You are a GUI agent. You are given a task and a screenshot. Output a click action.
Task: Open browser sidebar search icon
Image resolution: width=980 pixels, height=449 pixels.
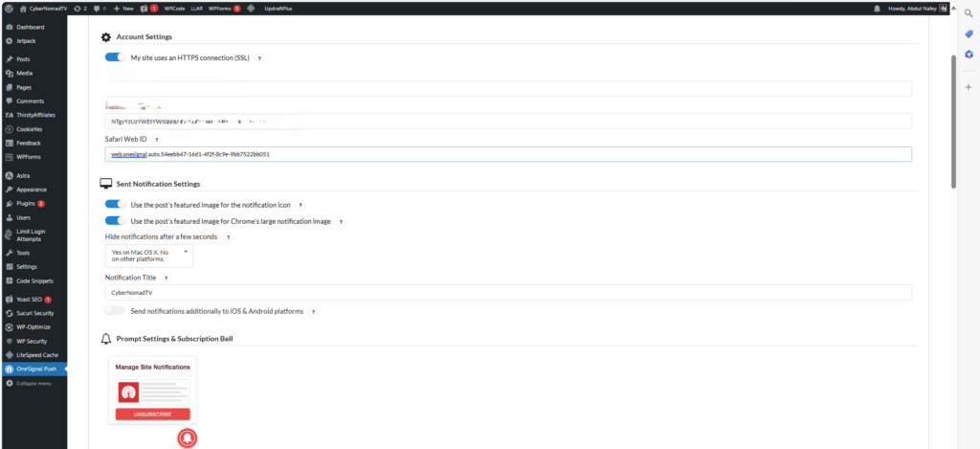[x=968, y=12]
